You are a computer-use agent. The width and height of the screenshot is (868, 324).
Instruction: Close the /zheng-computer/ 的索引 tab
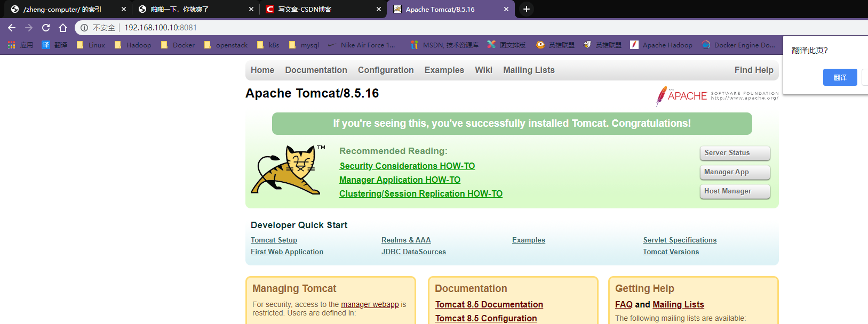[x=124, y=9]
